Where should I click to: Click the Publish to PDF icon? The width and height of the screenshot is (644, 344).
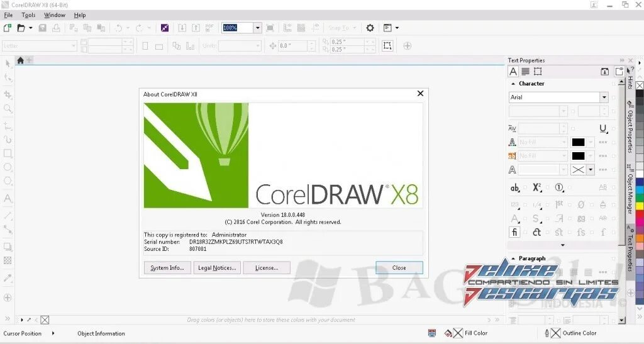pyautogui.click(x=209, y=28)
